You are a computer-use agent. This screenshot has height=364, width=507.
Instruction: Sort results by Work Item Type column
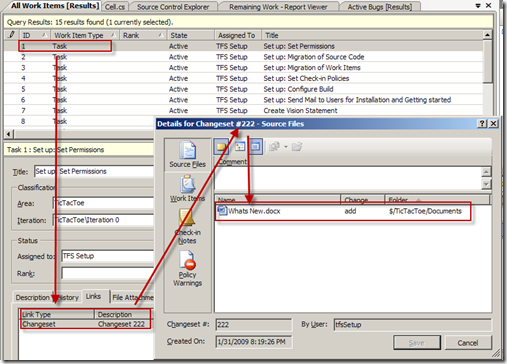pyautogui.click(x=84, y=35)
